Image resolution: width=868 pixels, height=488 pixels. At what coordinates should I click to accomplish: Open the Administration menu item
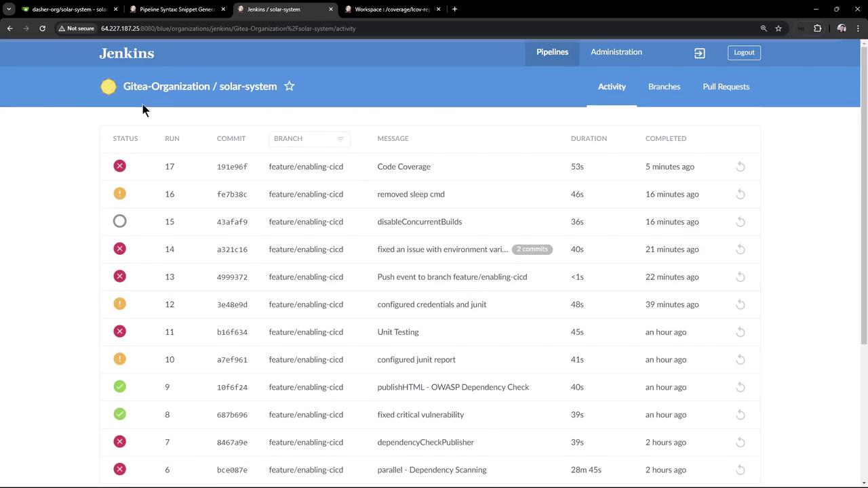(616, 52)
